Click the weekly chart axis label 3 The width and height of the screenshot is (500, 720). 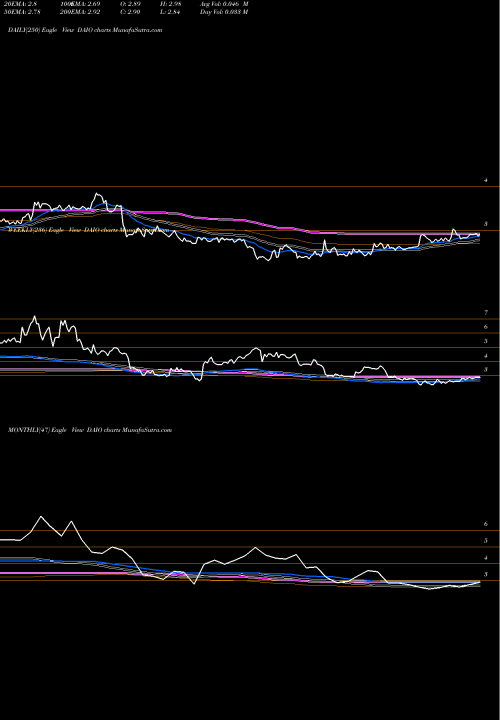click(486, 369)
